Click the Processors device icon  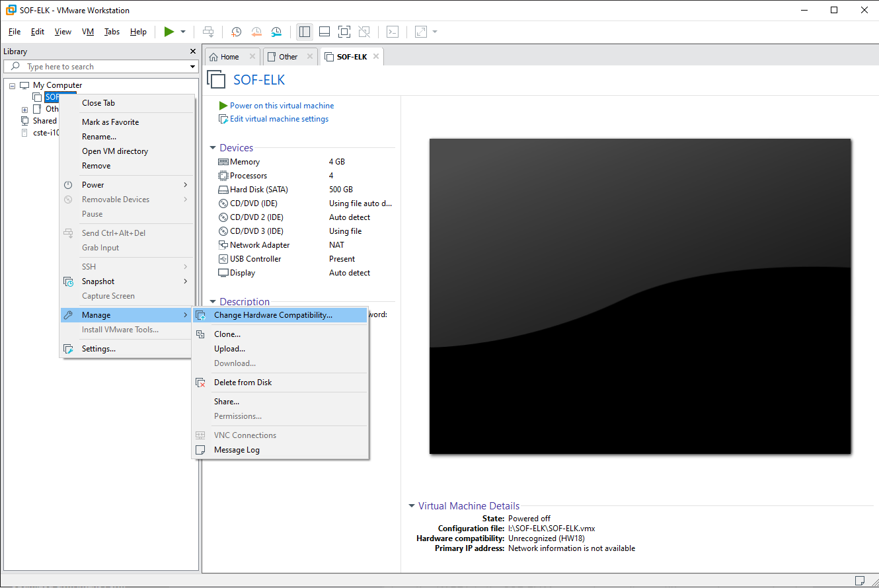point(223,176)
